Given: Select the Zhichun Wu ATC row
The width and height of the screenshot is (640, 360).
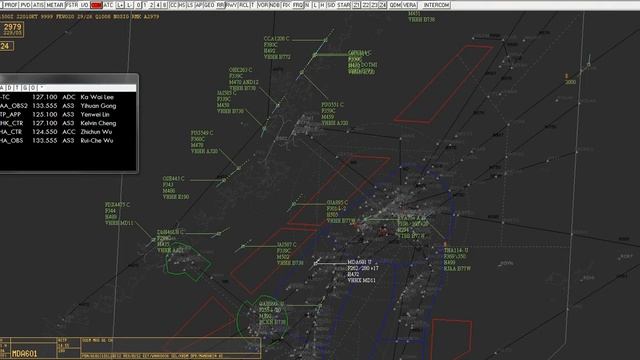Looking at the screenshot, I should click(x=68, y=132).
